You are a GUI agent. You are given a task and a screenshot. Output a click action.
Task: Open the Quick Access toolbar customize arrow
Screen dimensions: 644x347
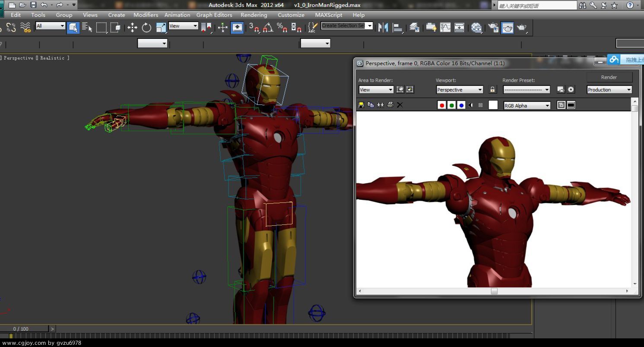(74, 5)
